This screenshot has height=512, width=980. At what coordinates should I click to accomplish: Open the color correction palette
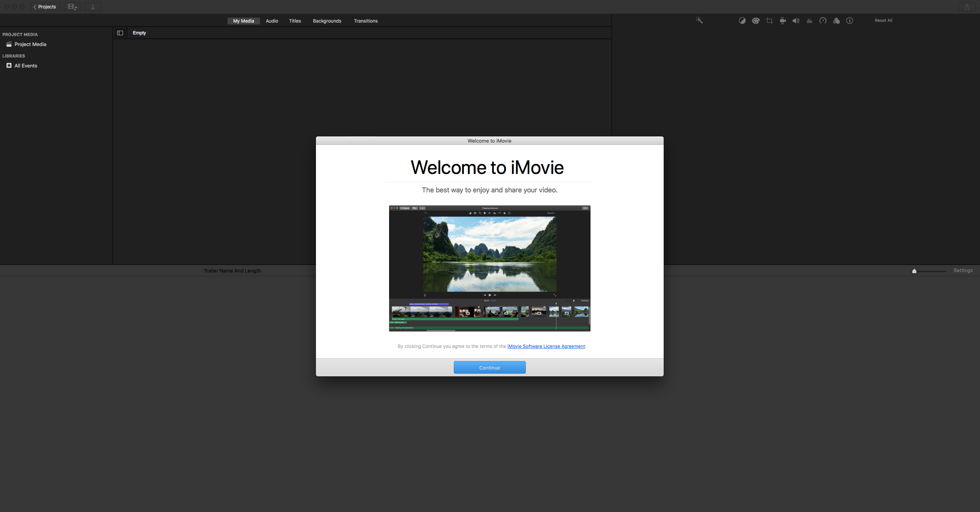click(756, 21)
